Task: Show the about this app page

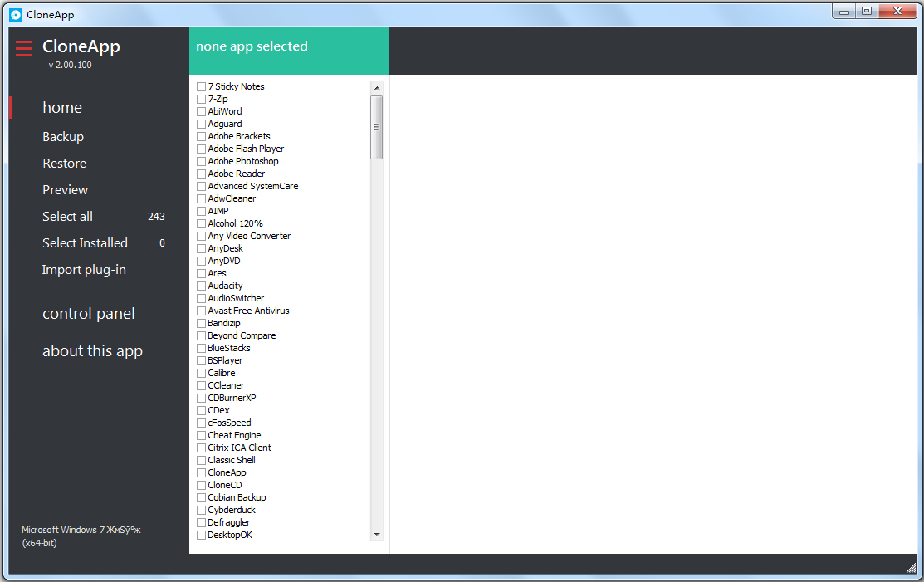Action: pos(92,351)
